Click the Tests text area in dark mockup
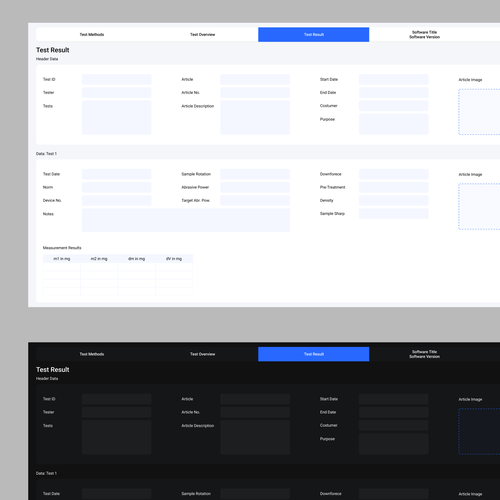The image size is (500, 500). [x=117, y=437]
